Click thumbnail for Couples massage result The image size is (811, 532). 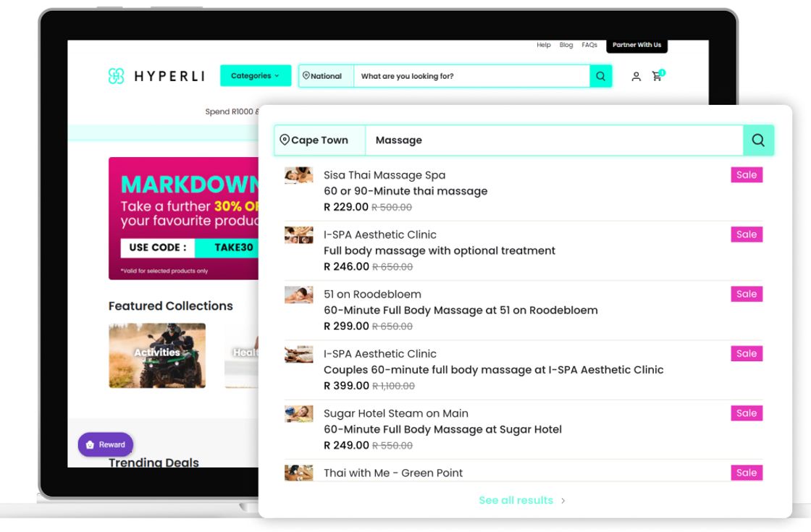coord(298,354)
